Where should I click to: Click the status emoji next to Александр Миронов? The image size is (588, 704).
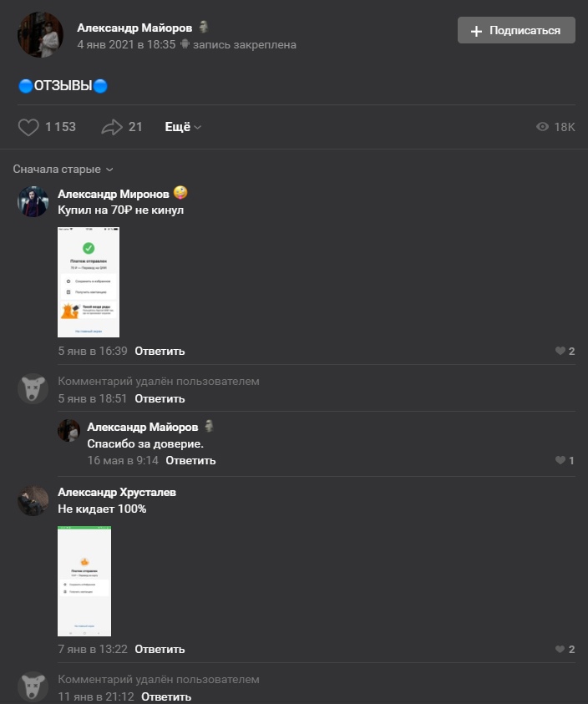pyautogui.click(x=180, y=193)
